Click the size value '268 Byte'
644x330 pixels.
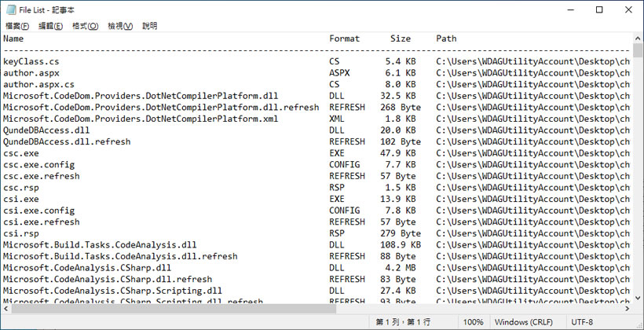point(401,108)
